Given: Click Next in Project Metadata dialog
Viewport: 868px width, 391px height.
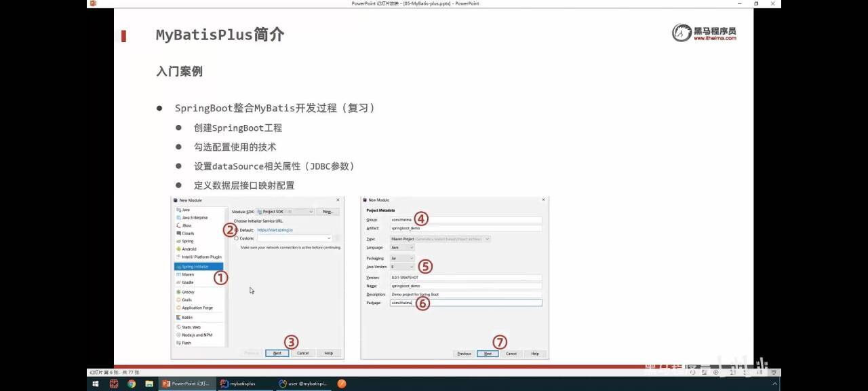Looking at the screenshot, I should point(488,354).
